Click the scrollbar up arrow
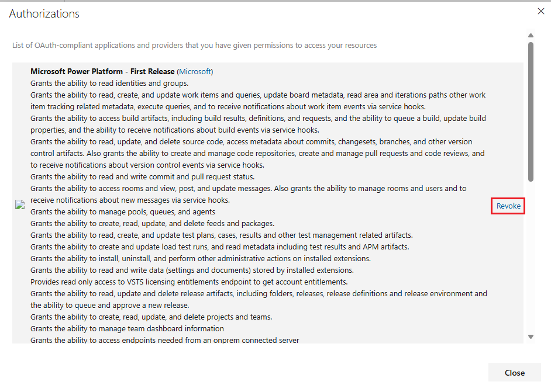 [531, 36]
